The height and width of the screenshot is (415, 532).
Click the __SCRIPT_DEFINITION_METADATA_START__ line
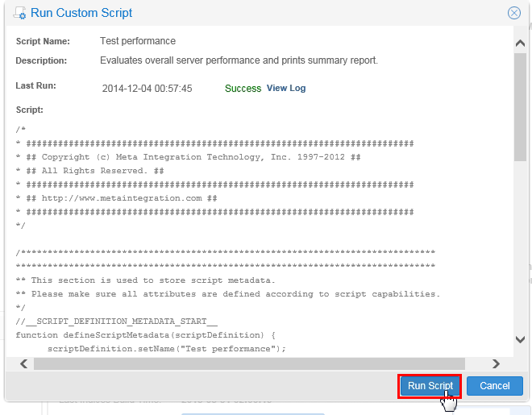click(x=116, y=321)
